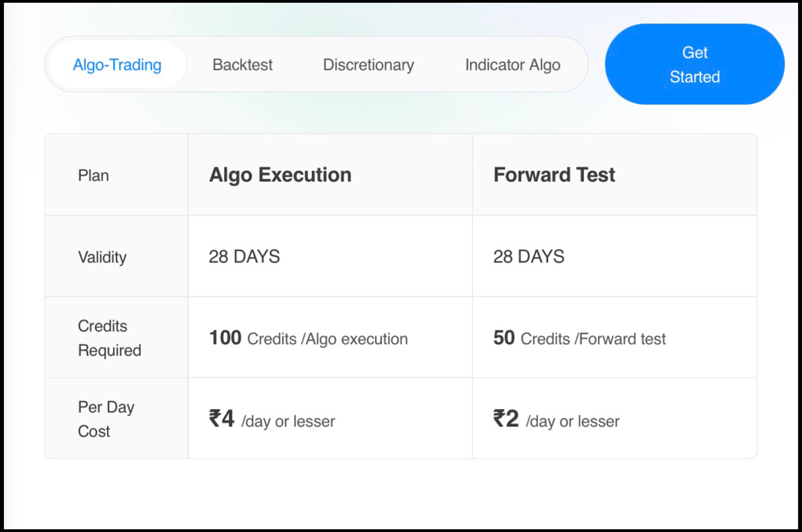The height and width of the screenshot is (532, 802).
Task: Click the 50 Credits per Forward test cell
Action: point(579,338)
